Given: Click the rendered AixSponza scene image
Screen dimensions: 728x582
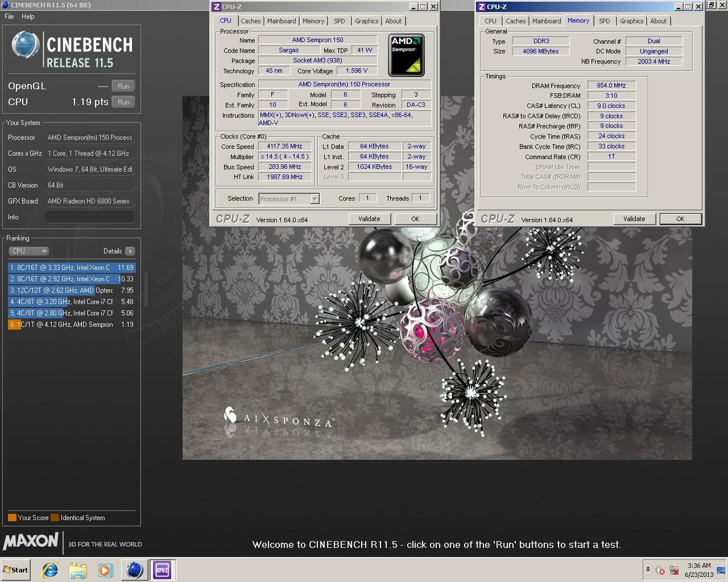Looking at the screenshot, I should [437, 278].
